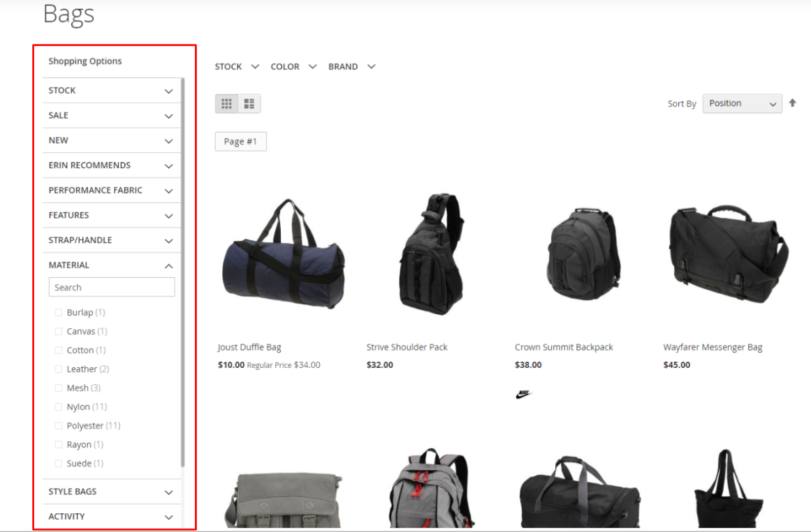Check the Leather material checkbox
Image resolution: width=811 pixels, height=532 pixels.
[x=59, y=369]
